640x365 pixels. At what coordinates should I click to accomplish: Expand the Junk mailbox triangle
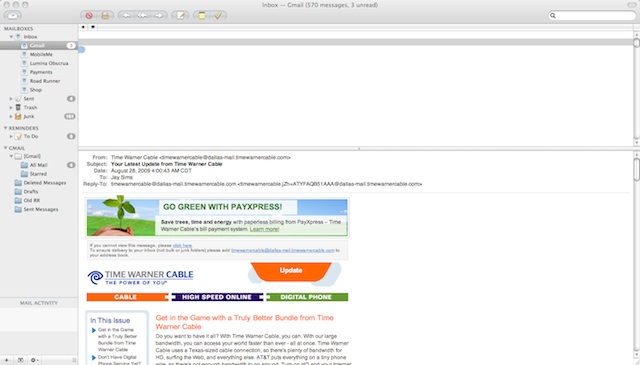[x=11, y=116]
